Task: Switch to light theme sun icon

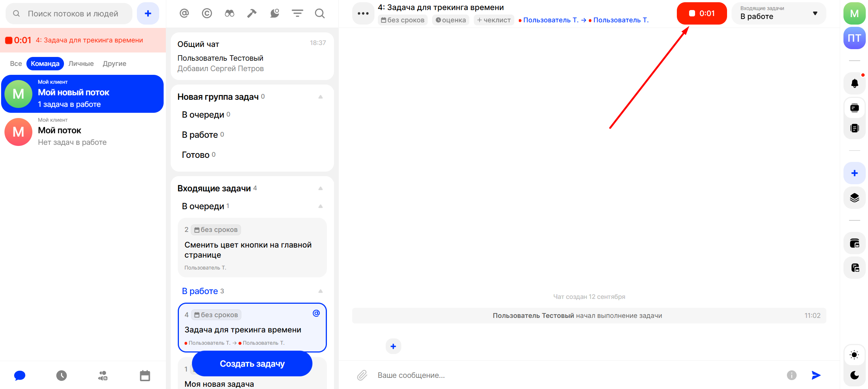Action: click(854, 355)
